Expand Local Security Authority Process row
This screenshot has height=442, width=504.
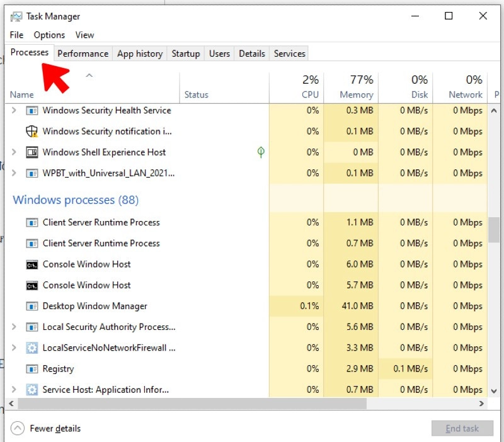point(14,327)
